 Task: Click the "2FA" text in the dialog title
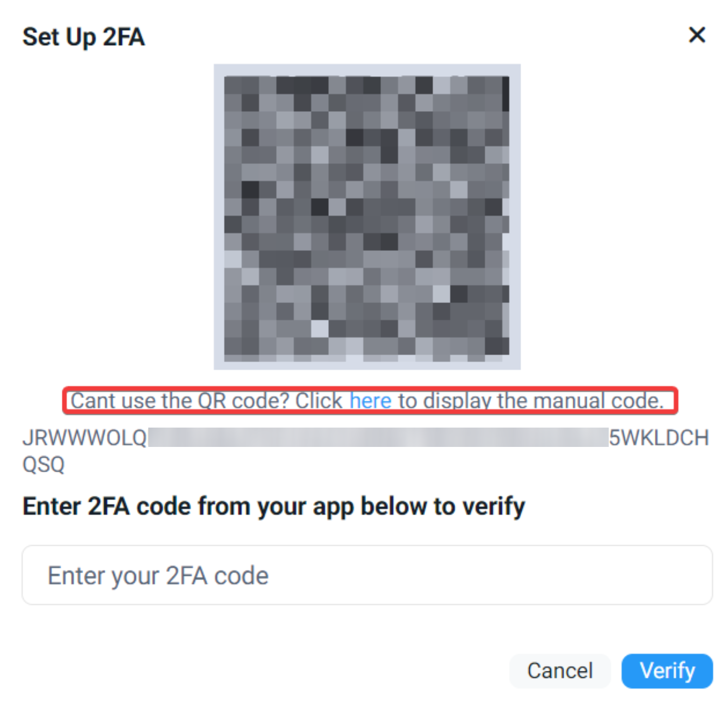coord(124,37)
